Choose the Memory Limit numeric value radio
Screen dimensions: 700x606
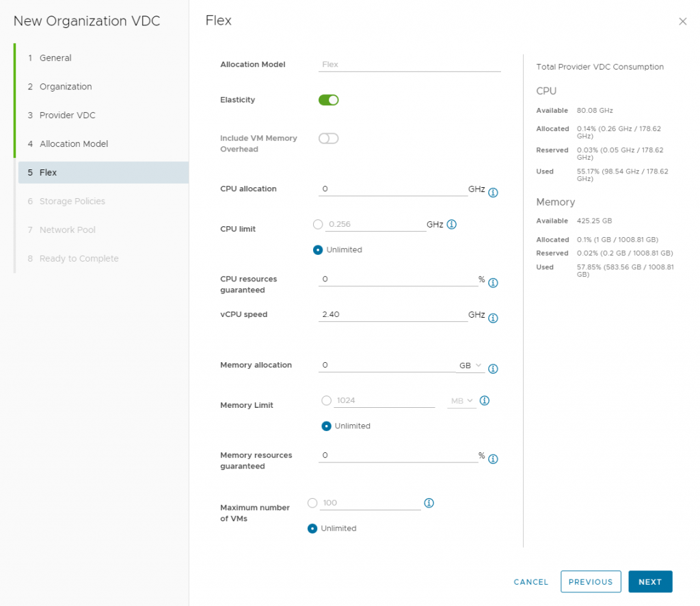coord(326,400)
